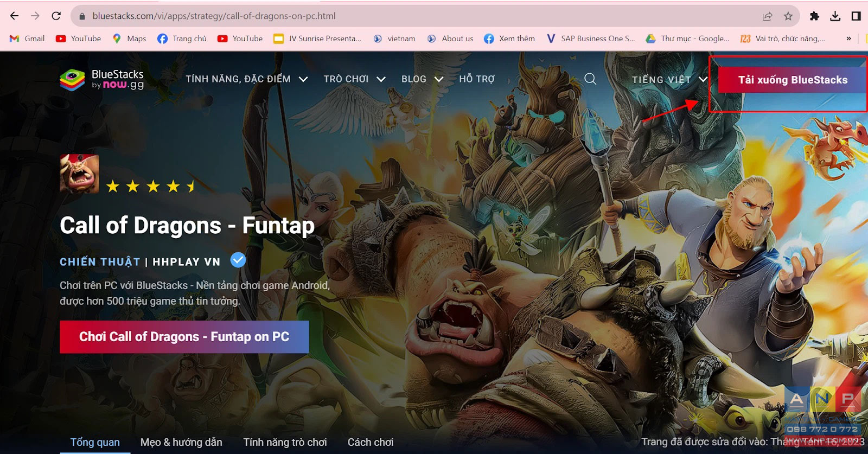Share this page using share icon
Image resolution: width=868 pixels, height=454 pixels.
767,16
